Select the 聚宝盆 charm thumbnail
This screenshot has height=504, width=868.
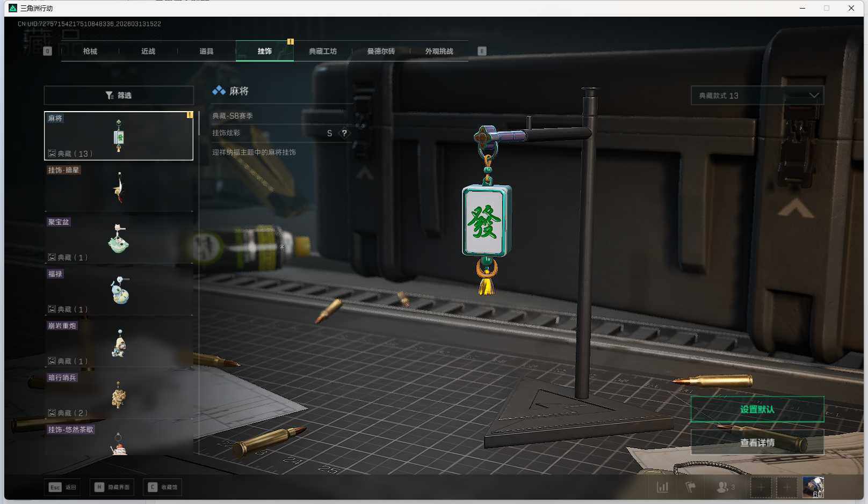click(119, 239)
